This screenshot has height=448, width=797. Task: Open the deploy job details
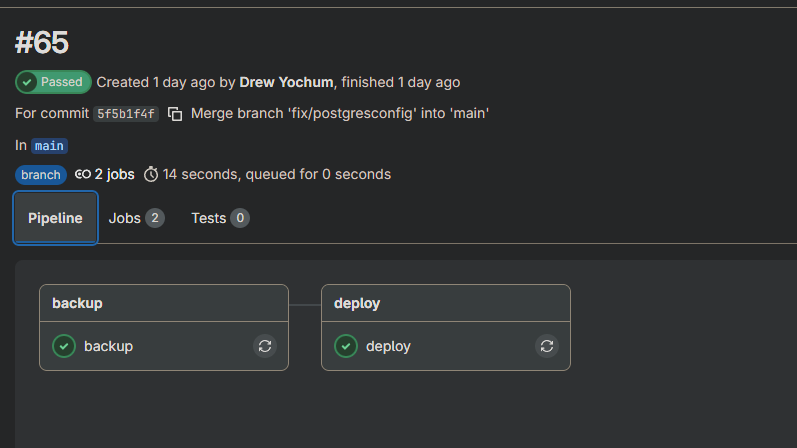(388, 346)
